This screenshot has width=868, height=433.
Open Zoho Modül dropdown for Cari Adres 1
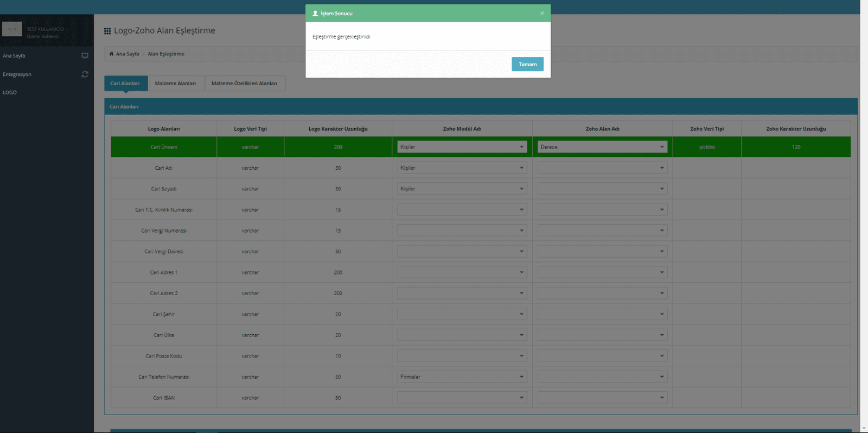[x=462, y=272]
